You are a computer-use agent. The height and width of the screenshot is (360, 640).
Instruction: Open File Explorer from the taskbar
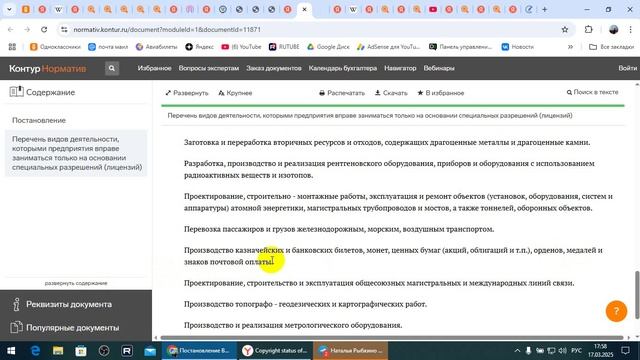tap(58, 351)
